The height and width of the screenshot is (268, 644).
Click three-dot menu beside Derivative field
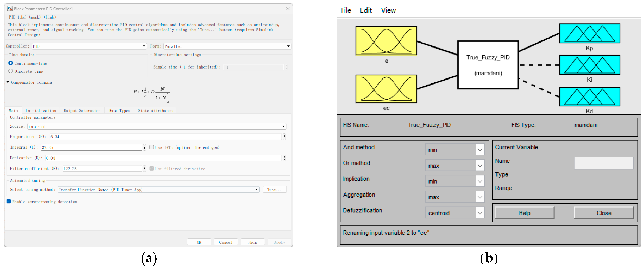(x=284, y=158)
